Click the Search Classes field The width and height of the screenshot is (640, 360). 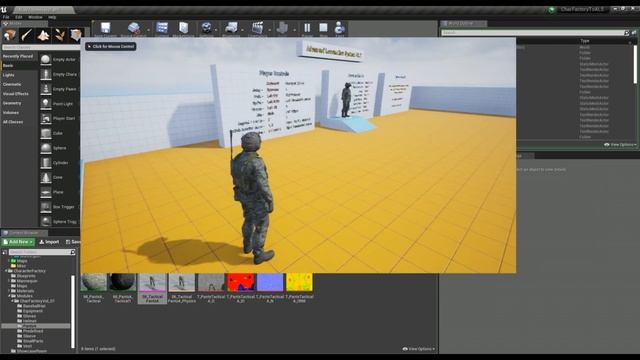pyautogui.click(x=41, y=47)
